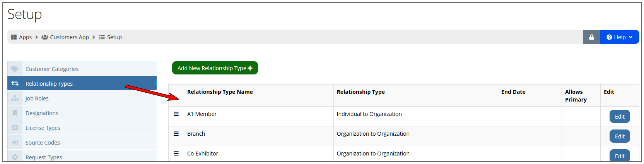
Task: Click the Customers App people icon
Action: click(45, 37)
